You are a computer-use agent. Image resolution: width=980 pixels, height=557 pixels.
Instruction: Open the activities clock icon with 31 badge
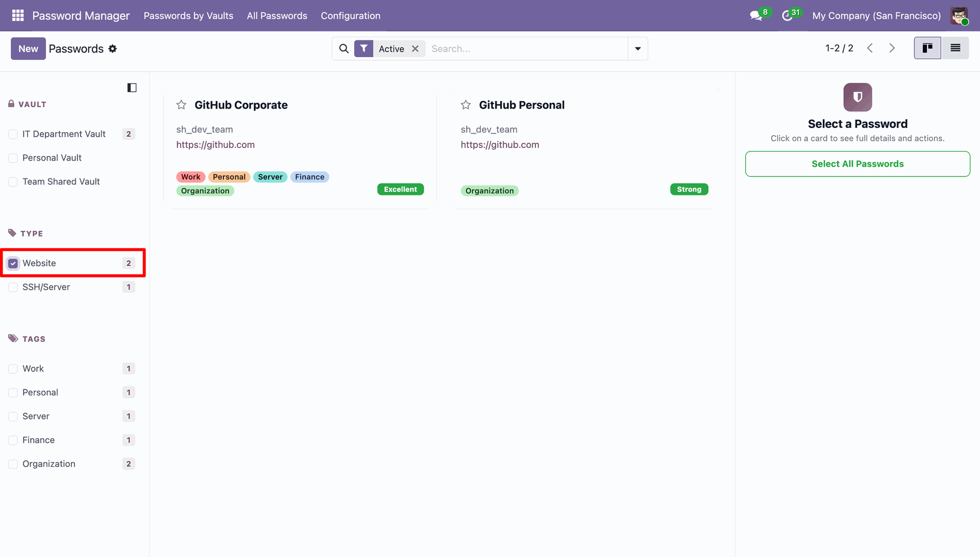click(x=787, y=16)
